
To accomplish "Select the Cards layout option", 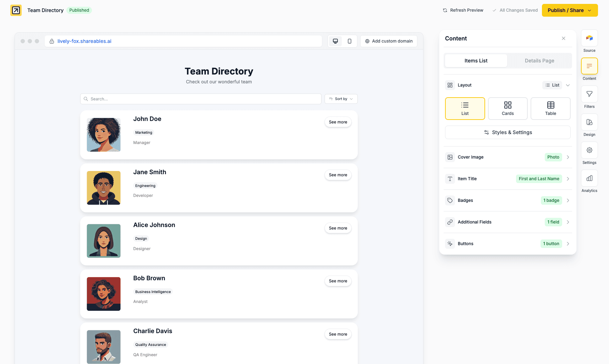I will click(x=507, y=108).
